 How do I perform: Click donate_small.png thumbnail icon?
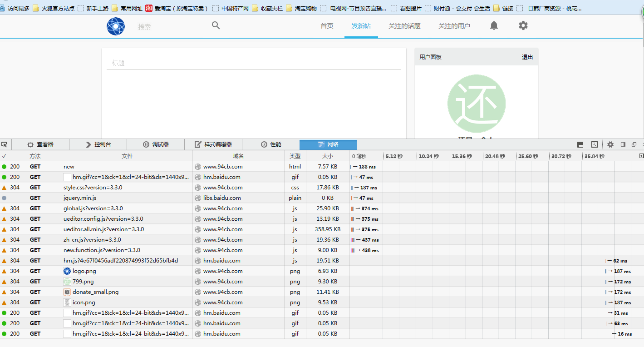(67, 292)
